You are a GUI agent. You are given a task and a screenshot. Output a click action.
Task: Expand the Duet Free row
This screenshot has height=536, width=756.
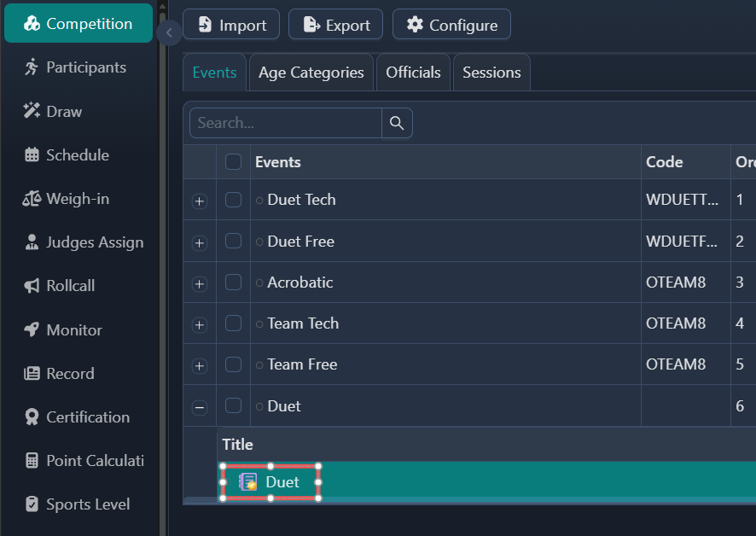[x=200, y=242]
